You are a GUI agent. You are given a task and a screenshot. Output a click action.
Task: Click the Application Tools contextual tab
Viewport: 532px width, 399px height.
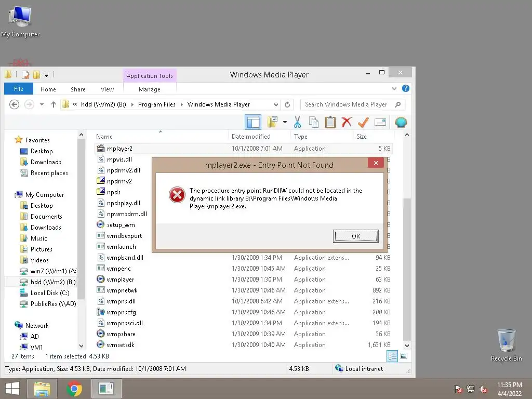[x=150, y=76]
